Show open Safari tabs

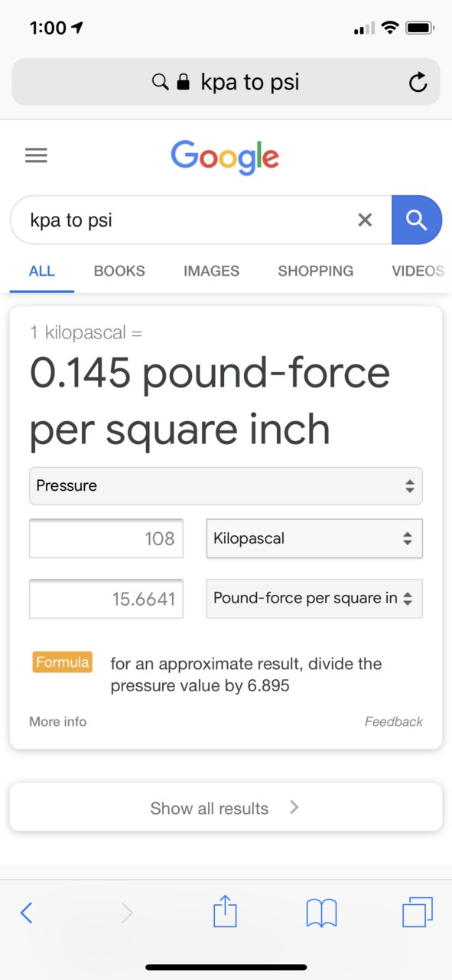pos(418,912)
